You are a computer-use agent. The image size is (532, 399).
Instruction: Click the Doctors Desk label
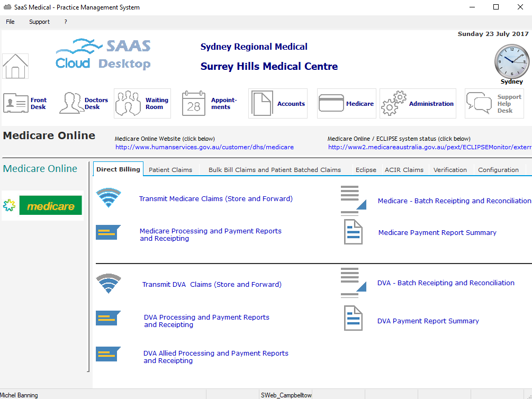click(x=96, y=104)
